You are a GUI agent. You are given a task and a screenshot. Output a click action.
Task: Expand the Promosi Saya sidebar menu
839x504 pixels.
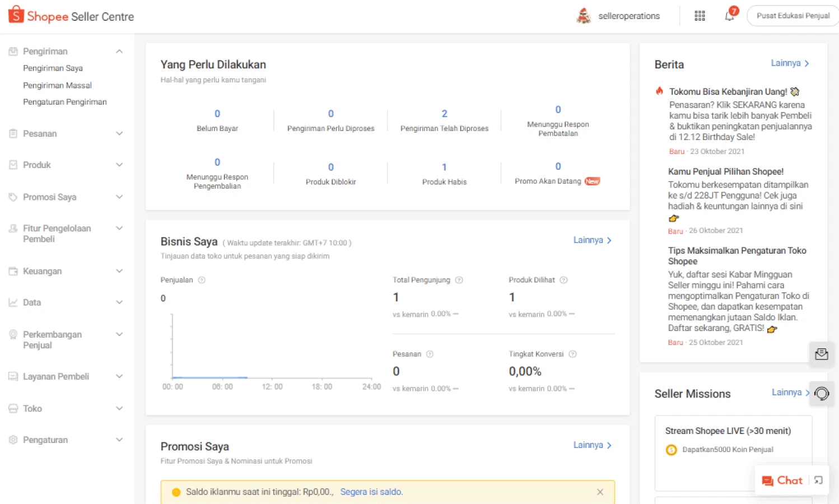119,197
